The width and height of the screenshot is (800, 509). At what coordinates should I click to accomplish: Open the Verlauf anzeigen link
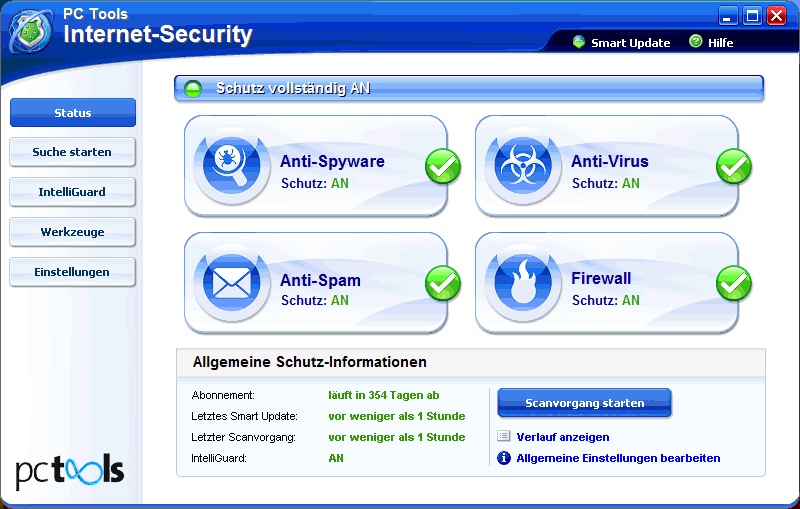(562, 437)
